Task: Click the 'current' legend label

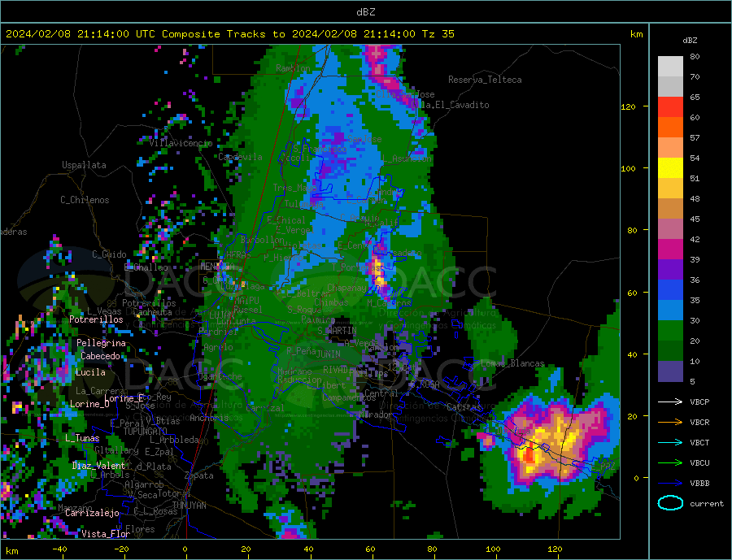Action: tap(707, 504)
